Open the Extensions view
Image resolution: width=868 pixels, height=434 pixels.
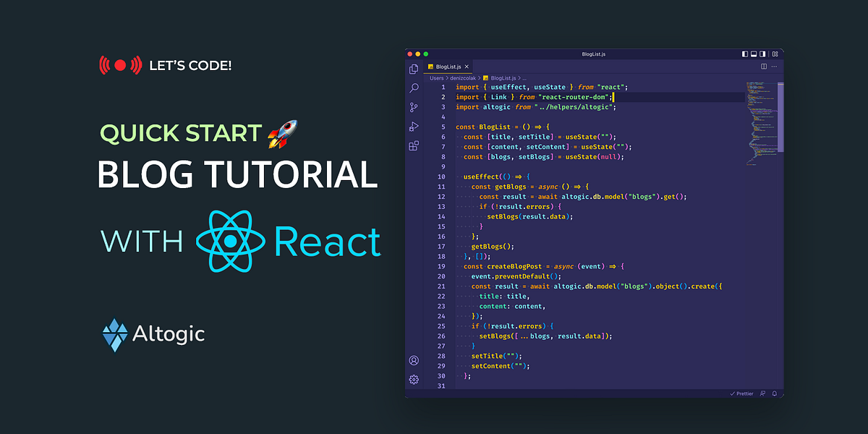pyautogui.click(x=414, y=145)
